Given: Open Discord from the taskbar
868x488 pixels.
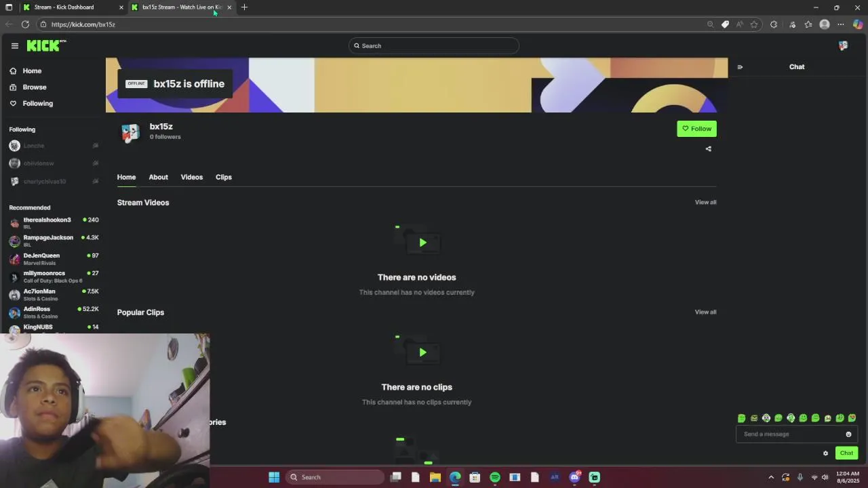Looking at the screenshot, I should coord(574,477).
